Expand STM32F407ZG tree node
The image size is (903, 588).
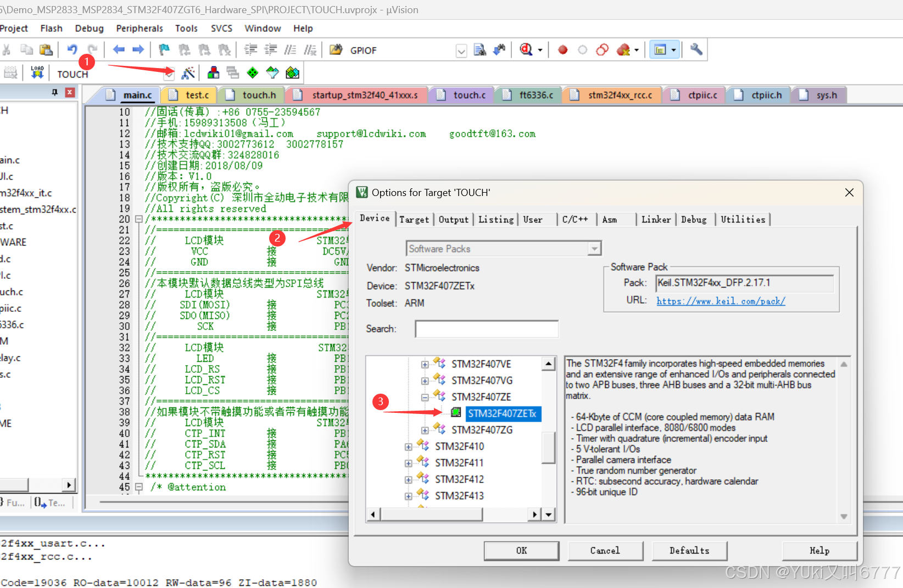[x=425, y=430]
